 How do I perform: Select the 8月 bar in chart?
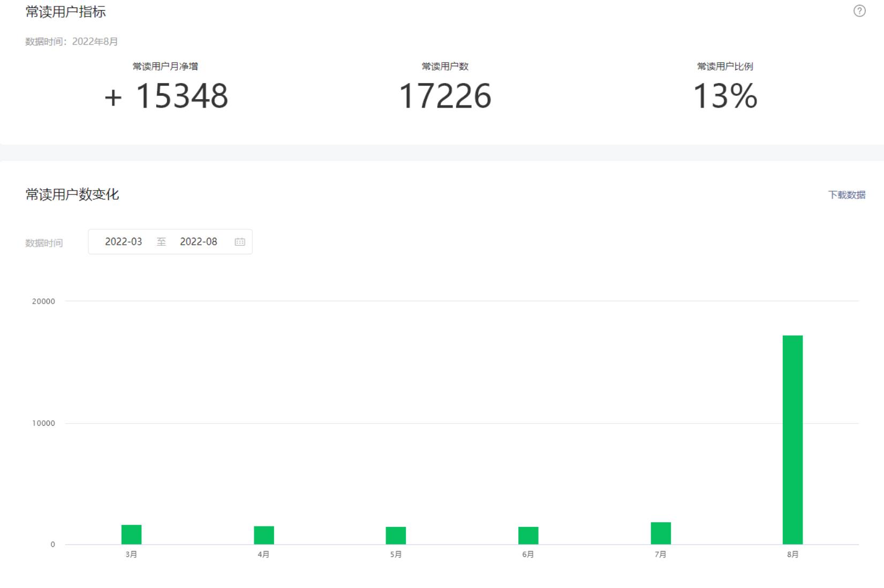(792, 440)
